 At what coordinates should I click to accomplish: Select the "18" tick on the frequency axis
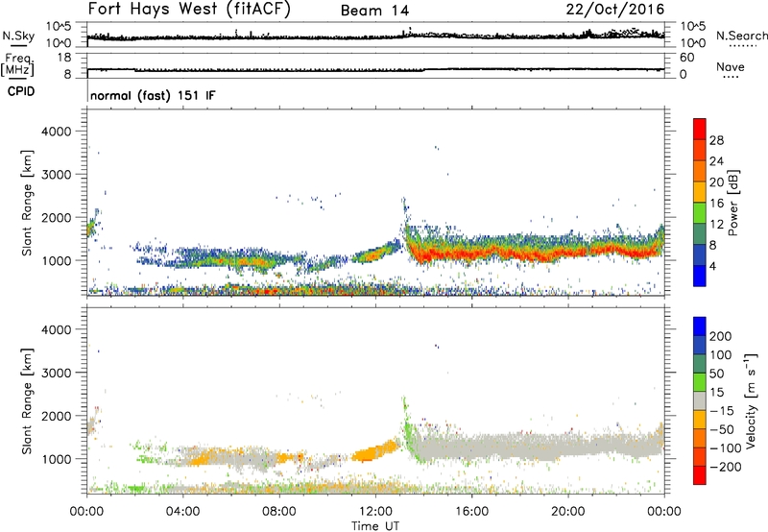tap(64, 58)
